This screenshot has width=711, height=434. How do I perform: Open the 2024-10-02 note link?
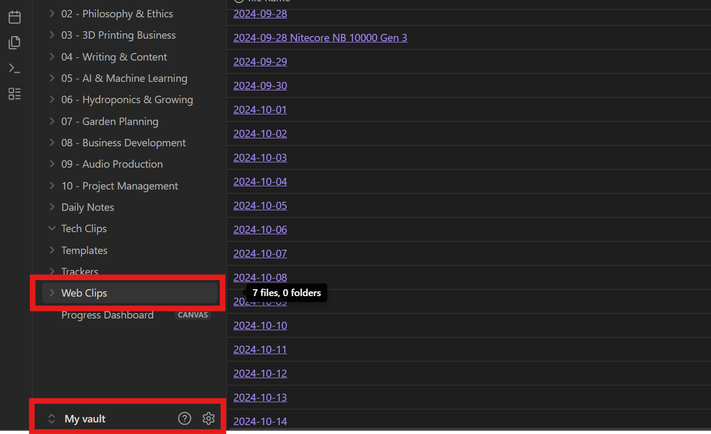click(260, 134)
